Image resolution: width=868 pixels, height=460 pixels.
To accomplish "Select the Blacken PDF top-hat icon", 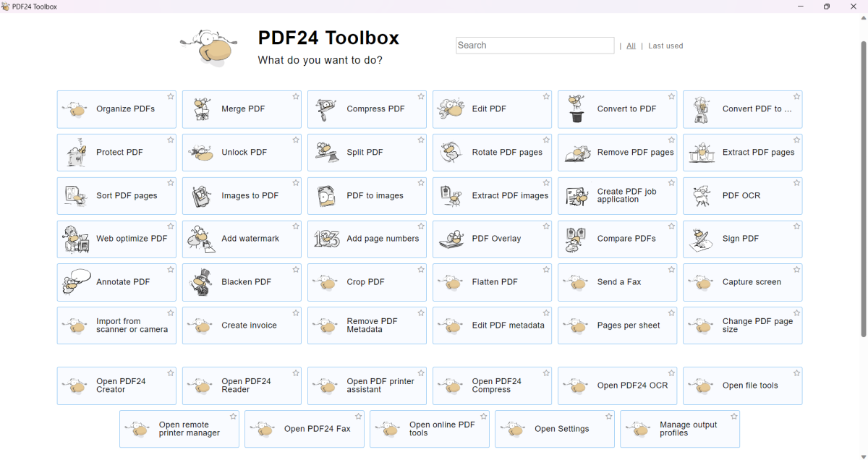I will coord(200,282).
